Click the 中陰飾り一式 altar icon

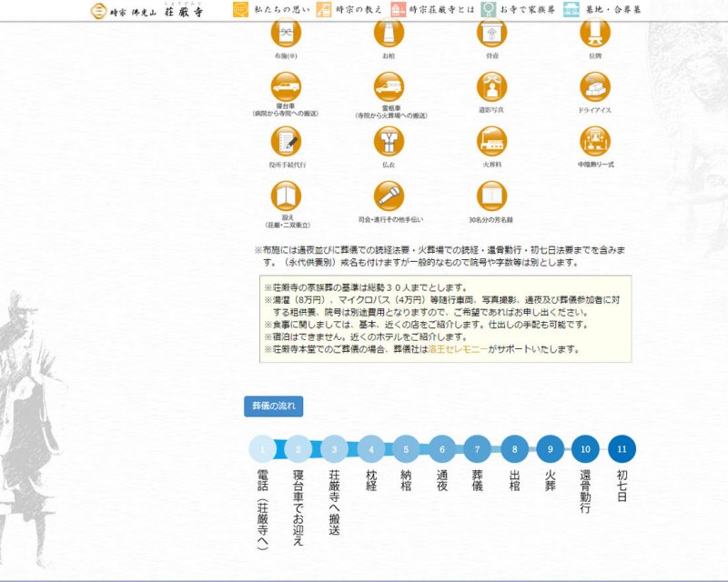coord(594,141)
